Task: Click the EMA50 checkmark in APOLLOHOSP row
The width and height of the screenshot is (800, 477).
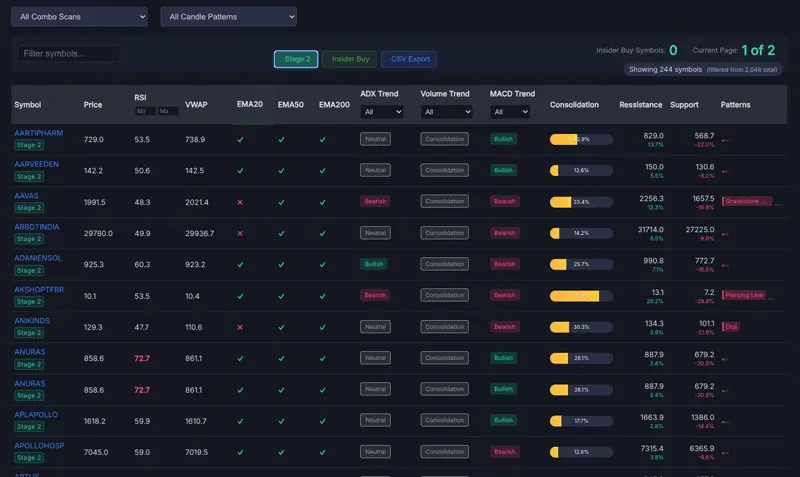Action: tap(281, 453)
